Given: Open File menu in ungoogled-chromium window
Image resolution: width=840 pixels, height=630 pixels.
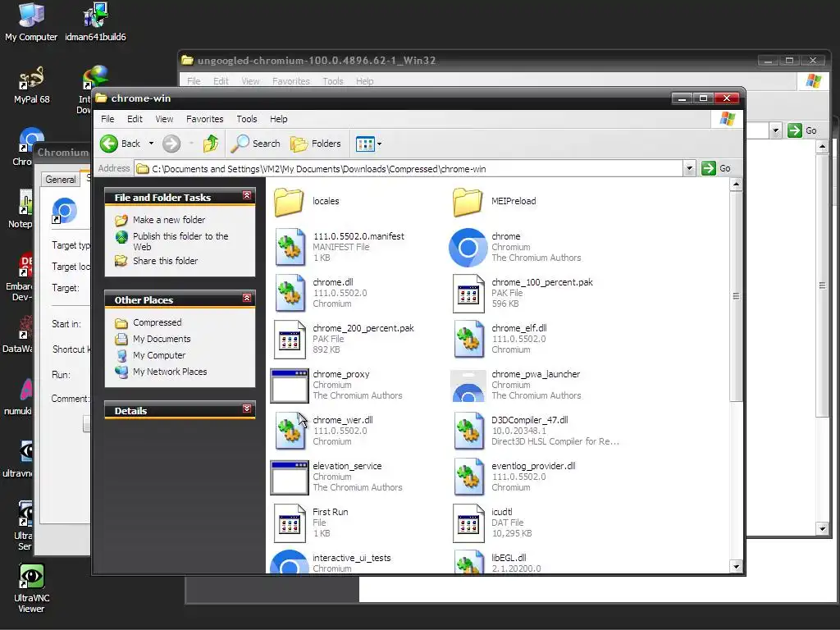Looking at the screenshot, I should tap(194, 81).
